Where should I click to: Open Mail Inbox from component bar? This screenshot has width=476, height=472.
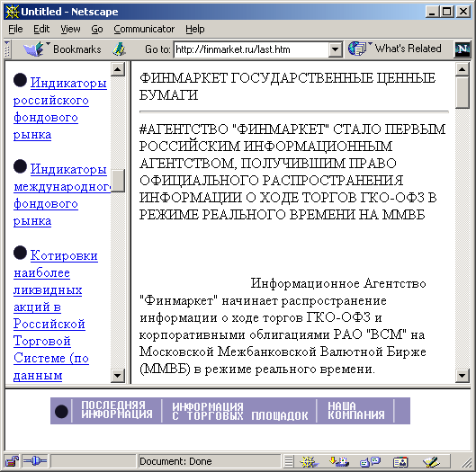coord(339,462)
